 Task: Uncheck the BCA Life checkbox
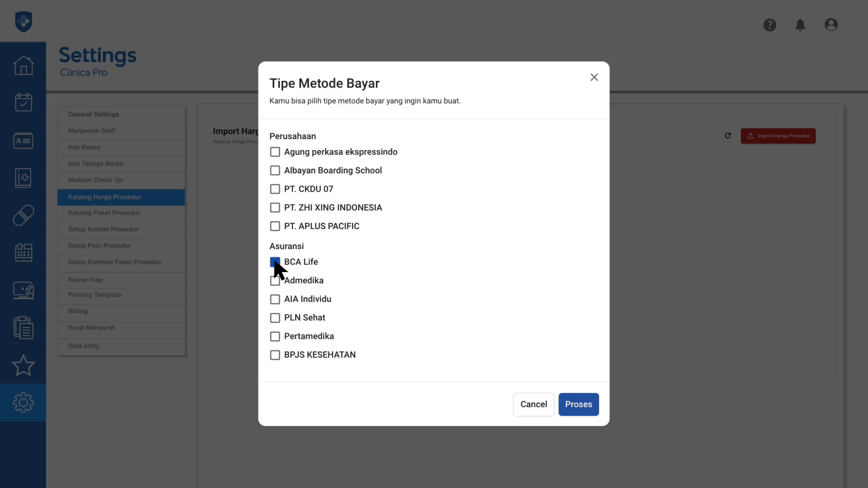coord(275,262)
